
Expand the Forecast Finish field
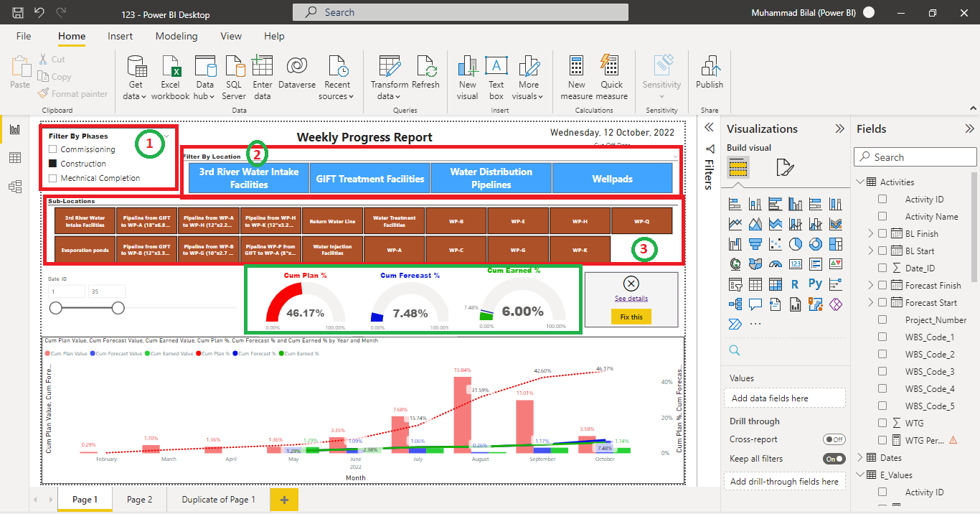click(871, 285)
